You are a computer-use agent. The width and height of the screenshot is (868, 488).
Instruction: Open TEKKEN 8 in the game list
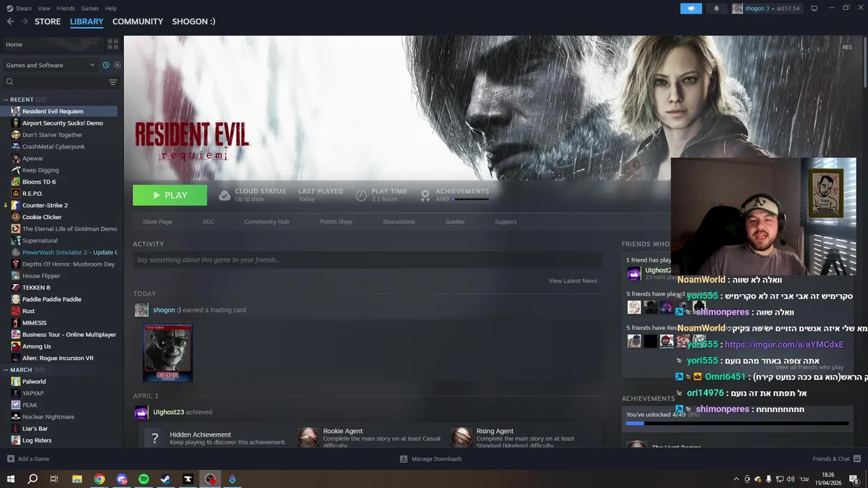pyautogui.click(x=36, y=287)
